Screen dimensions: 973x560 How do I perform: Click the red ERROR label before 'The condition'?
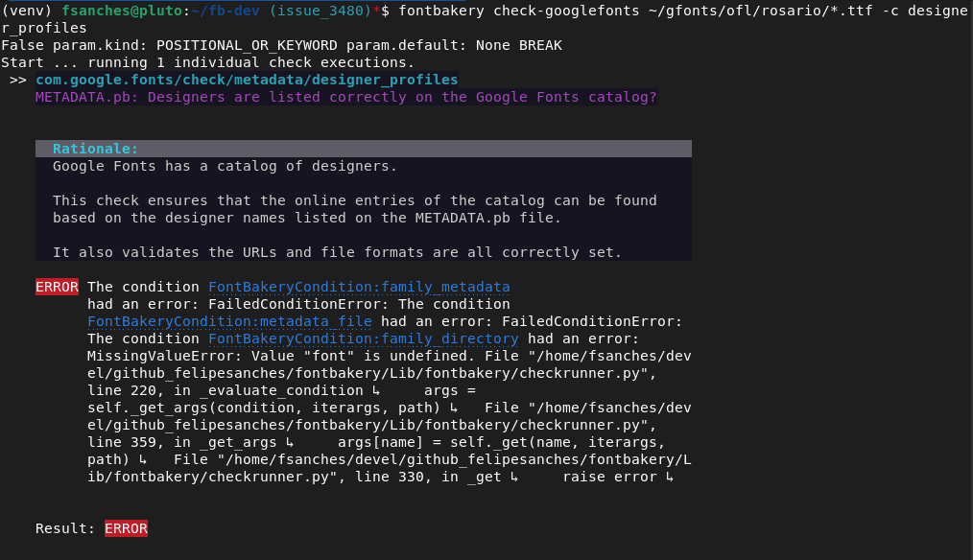coord(57,287)
